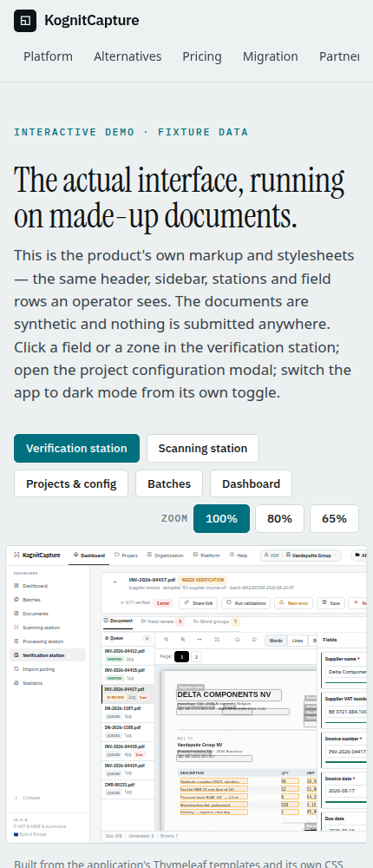Select INV-2026-04418.pdf in the queue

pyautogui.click(x=128, y=750)
